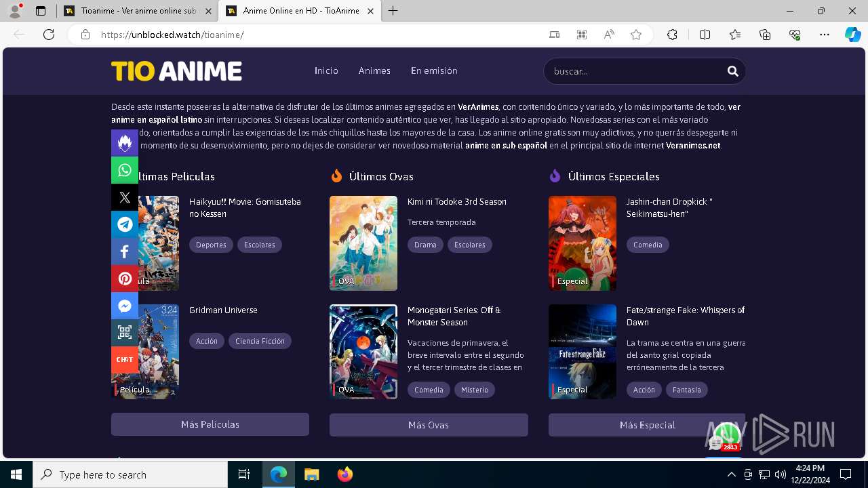Image resolution: width=868 pixels, height=488 pixels.
Task: Open Task View on taskbar
Action: 244,474
